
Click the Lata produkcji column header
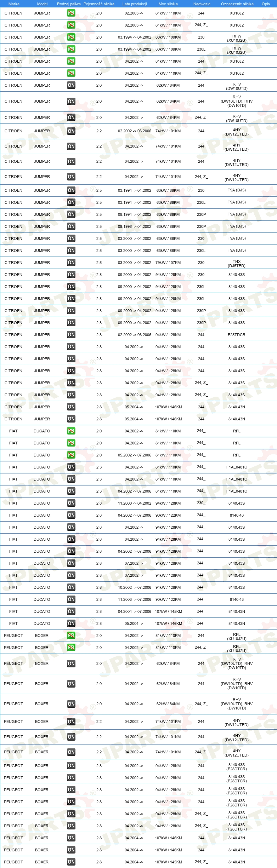(135, 4)
